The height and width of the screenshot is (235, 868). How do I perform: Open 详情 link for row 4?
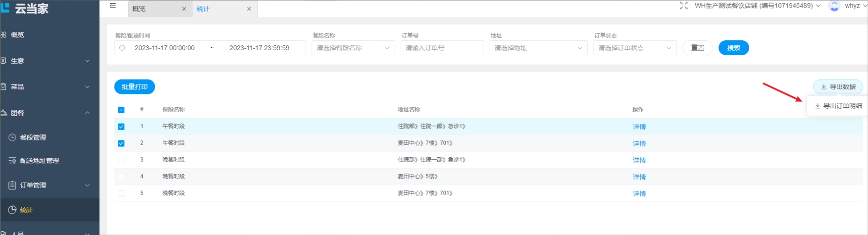[639, 177]
